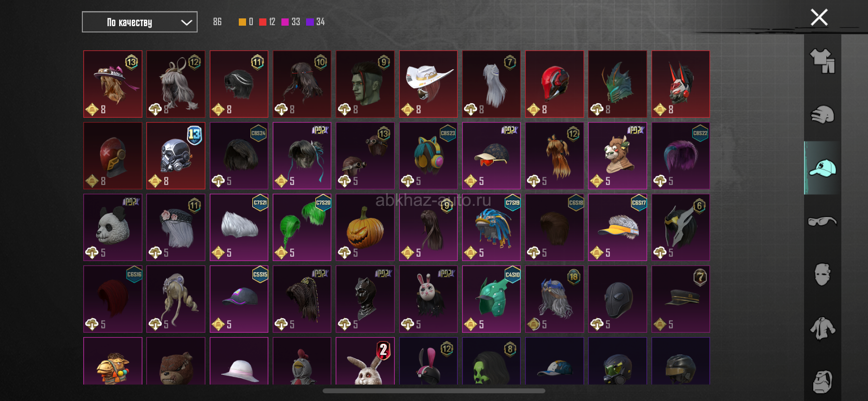The height and width of the screenshot is (401, 868).
Task: Click the horizontal scrollbar at the bottom
Action: tap(434, 391)
